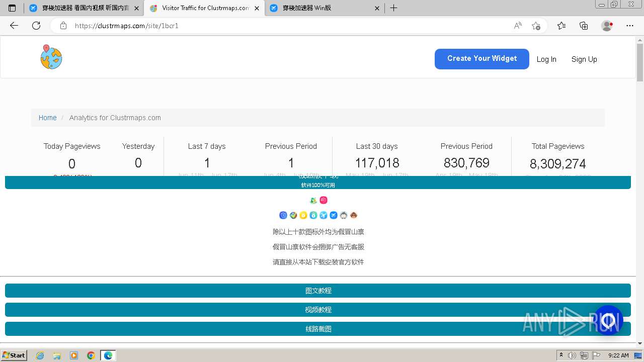Screen dimensions: 644x362
Task: Open the blue chat widget bubble
Action: (608, 320)
